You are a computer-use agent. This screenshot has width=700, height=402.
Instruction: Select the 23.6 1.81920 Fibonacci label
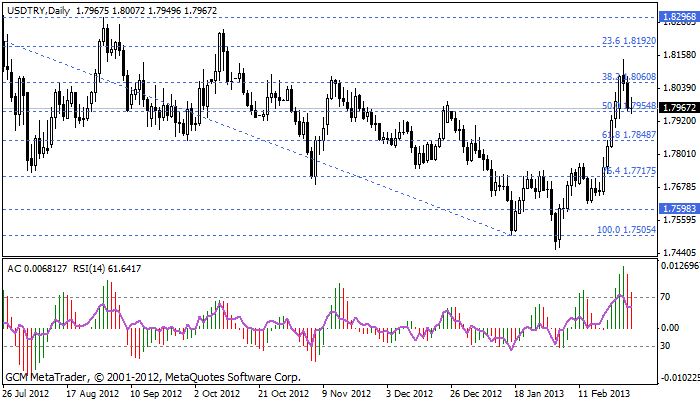(x=629, y=41)
